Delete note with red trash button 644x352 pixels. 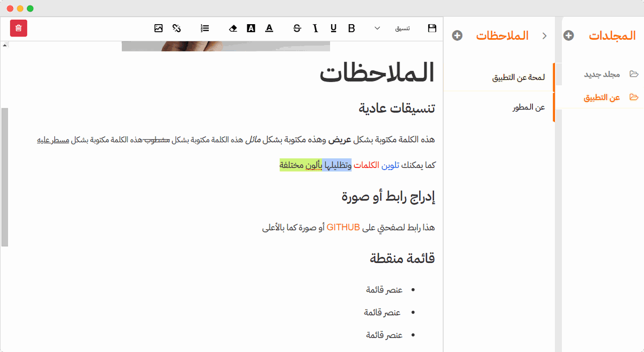click(18, 28)
